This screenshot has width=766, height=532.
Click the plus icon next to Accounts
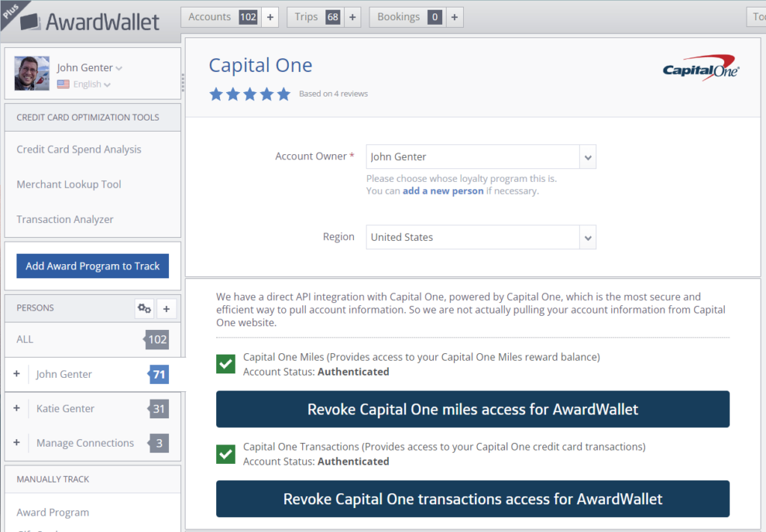[x=270, y=16]
